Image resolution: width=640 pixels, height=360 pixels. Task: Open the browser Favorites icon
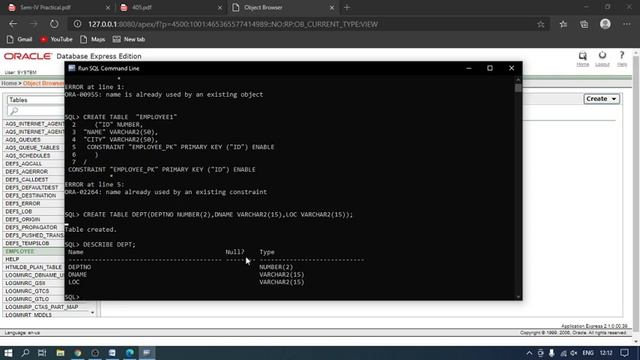pyautogui.click(x=563, y=24)
